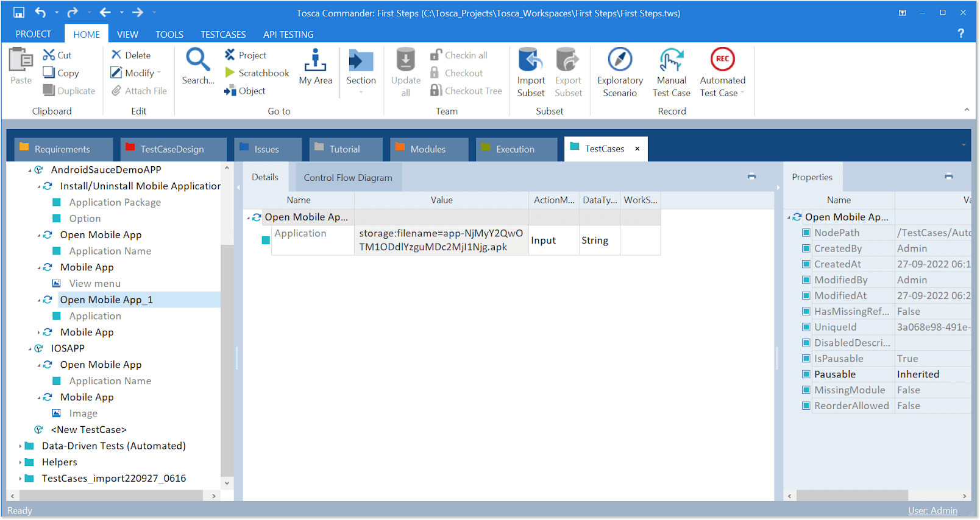Expand the Helpers folder
The width and height of the screenshot is (980, 520).
pyautogui.click(x=20, y=462)
